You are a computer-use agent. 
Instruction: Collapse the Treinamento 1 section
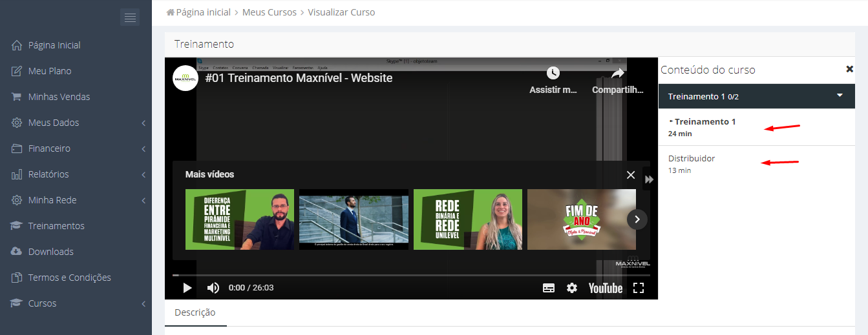(840, 96)
